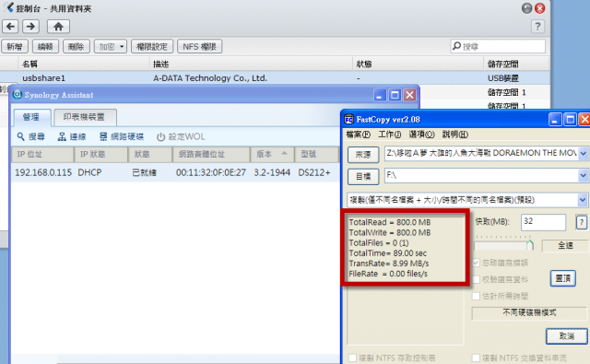
Task: Toggle 忽略讀寫錯誤 checkbox
Action: 476,263
